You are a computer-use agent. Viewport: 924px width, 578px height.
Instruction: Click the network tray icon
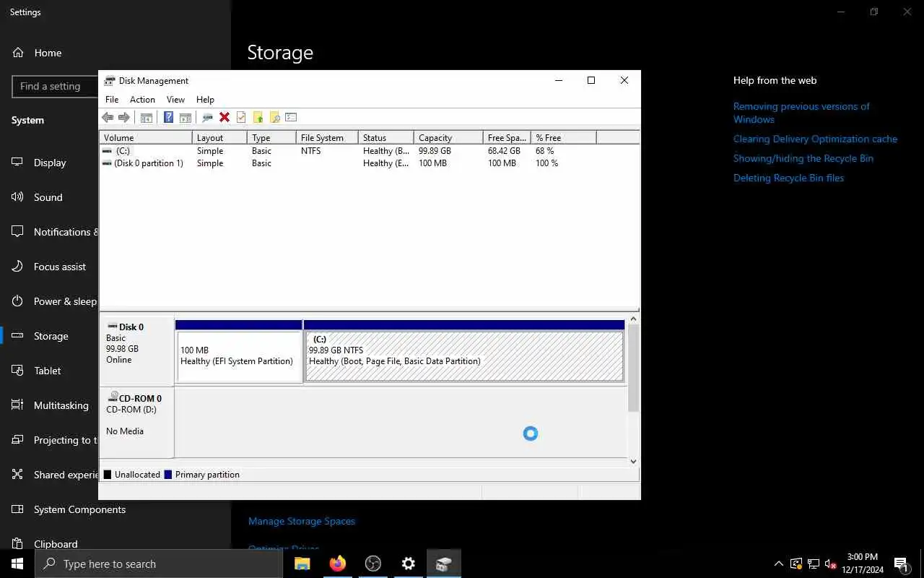(814, 564)
